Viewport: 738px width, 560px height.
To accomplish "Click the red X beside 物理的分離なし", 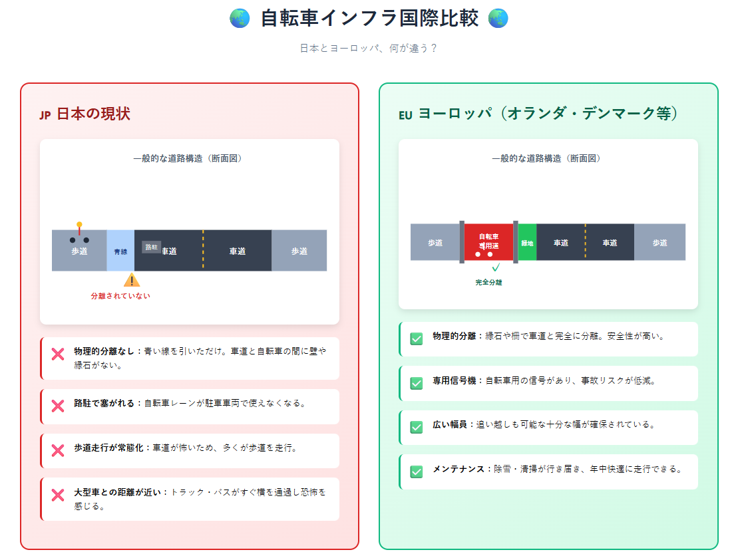I will (58, 354).
